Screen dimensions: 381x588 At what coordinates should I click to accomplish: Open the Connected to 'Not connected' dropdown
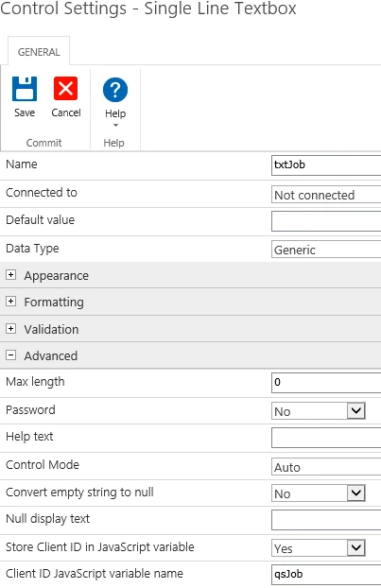point(326,195)
